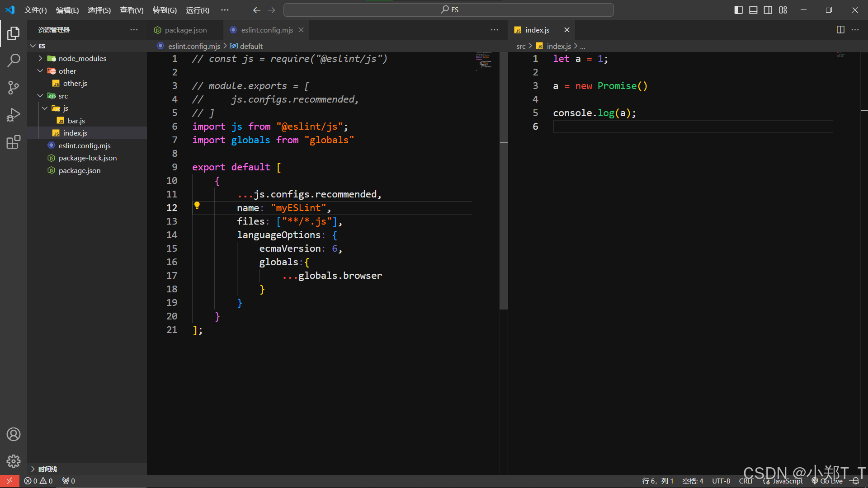Open the Source Control view
The height and width of the screenshot is (488, 868).
click(x=14, y=88)
